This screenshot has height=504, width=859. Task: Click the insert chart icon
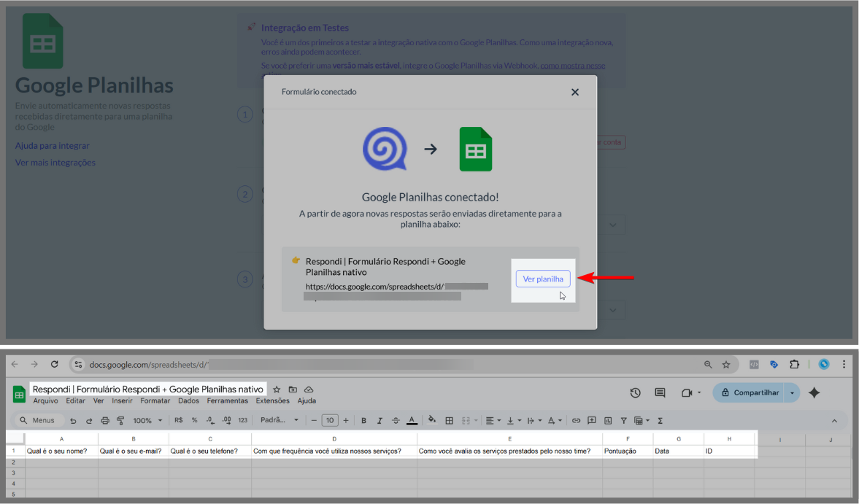607,420
